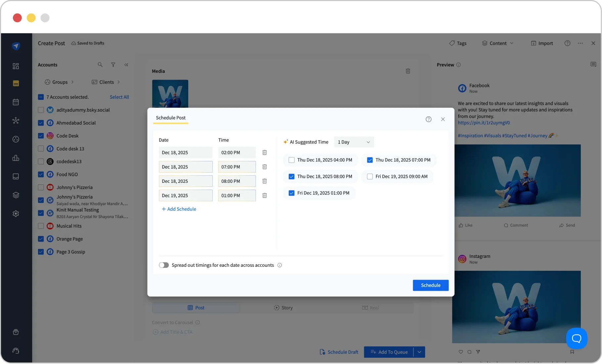Switch to the Story tab

click(283, 307)
